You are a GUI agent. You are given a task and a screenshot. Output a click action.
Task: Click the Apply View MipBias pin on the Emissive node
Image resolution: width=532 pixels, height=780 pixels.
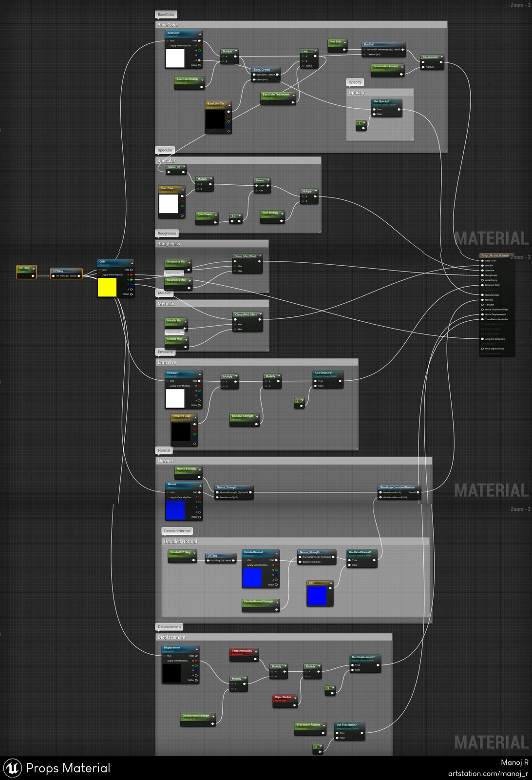168,386
